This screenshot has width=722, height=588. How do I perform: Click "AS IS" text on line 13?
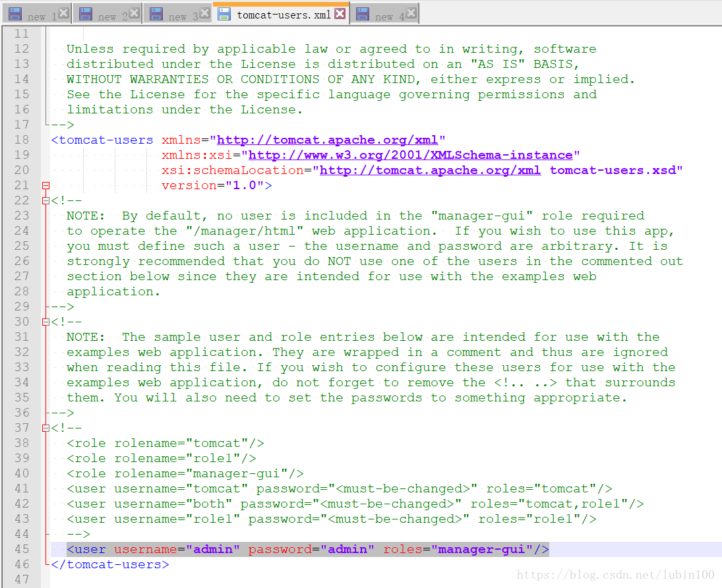click(x=497, y=64)
